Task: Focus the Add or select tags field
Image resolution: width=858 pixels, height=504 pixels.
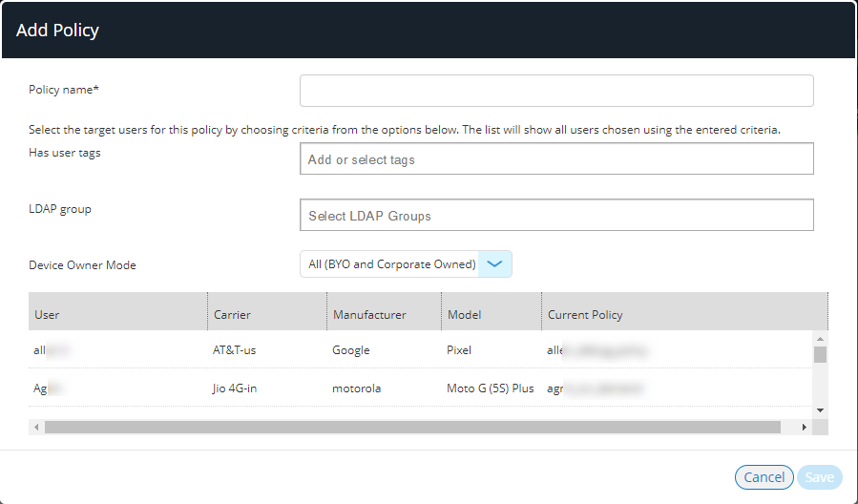Action: (x=556, y=159)
